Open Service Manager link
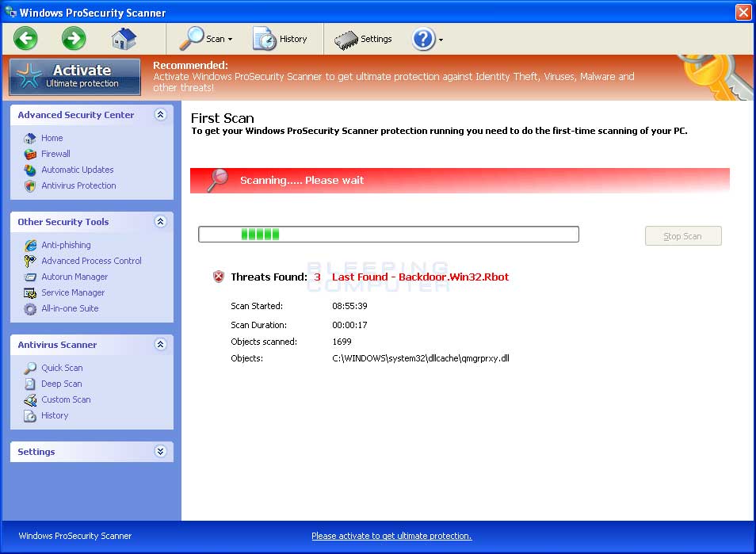Image resolution: width=756 pixels, height=554 pixels. coord(73,292)
